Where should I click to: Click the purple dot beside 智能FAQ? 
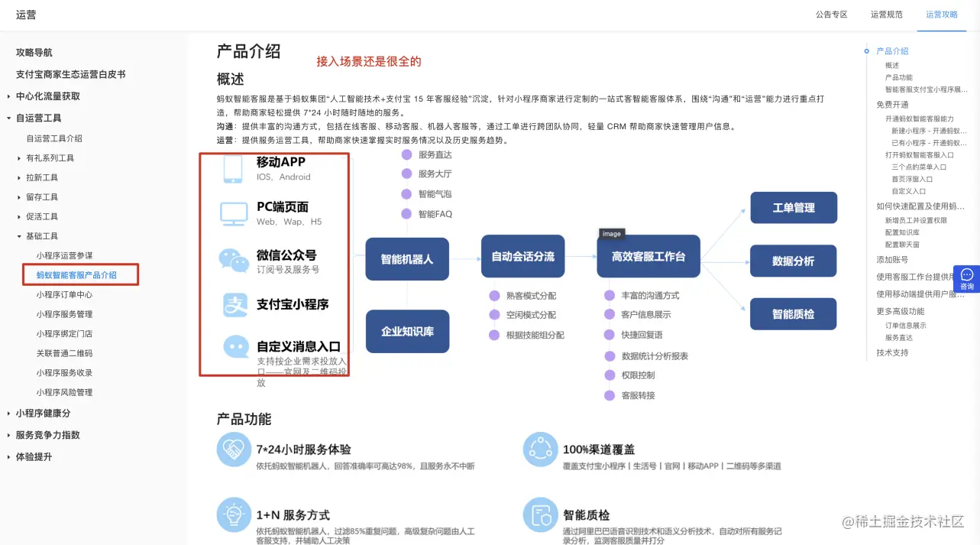coord(406,214)
